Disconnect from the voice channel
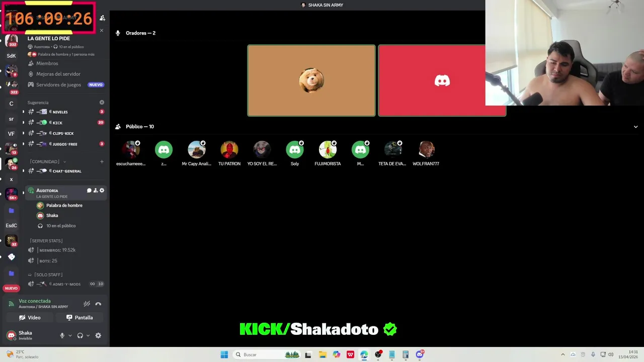The height and width of the screenshot is (362, 644). tap(98, 304)
